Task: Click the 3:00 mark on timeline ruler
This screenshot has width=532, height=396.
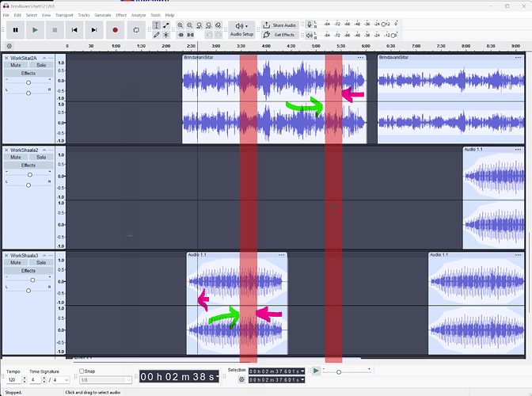Action: point(216,46)
